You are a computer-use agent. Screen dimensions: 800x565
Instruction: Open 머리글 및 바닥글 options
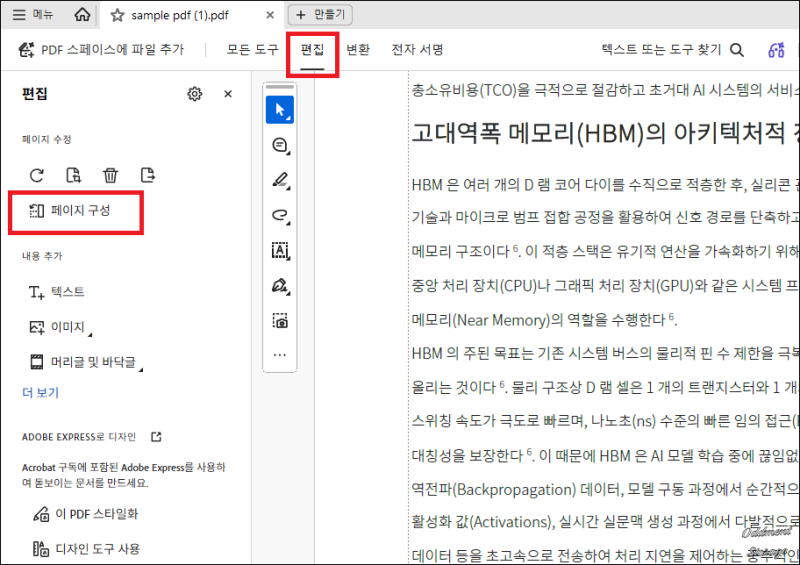click(86, 362)
